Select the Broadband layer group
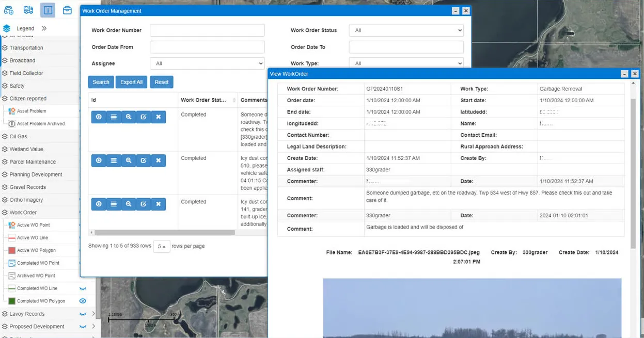The height and width of the screenshot is (338, 644). point(22,60)
